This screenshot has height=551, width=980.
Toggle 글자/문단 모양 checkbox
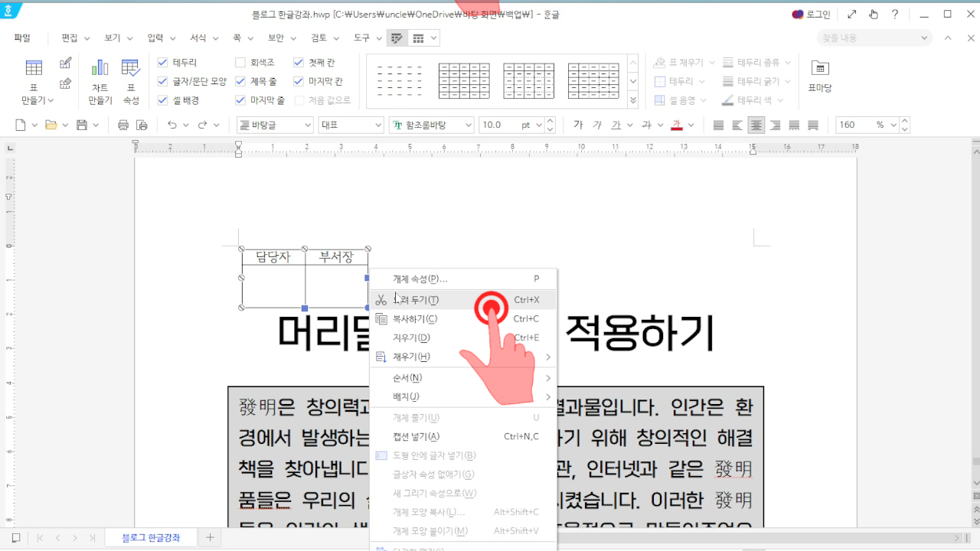click(x=162, y=81)
